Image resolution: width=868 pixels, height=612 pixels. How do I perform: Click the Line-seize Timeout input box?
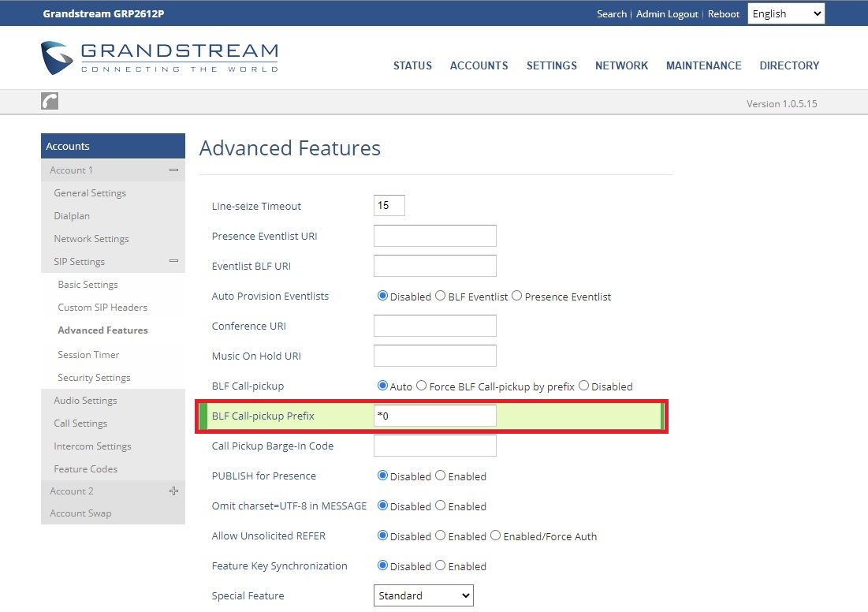pos(389,206)
